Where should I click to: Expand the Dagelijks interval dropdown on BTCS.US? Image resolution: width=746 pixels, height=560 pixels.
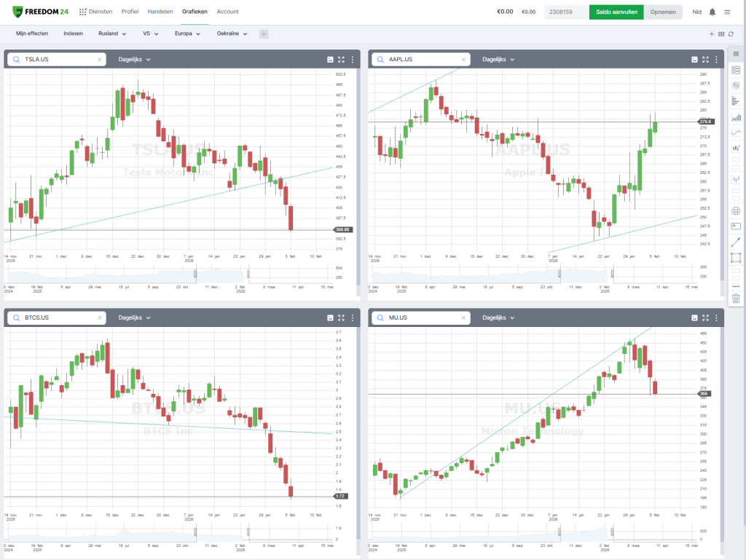point(135,318)
